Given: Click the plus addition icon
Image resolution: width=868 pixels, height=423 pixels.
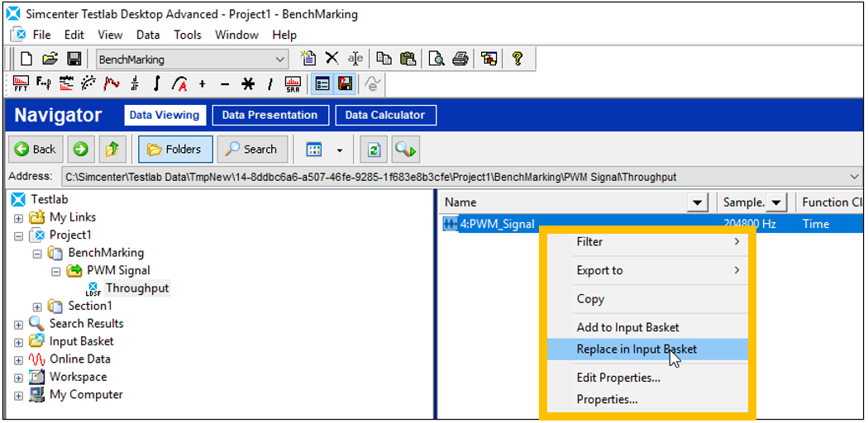Looking at the screenshot, I should click(x=202, y=84).
